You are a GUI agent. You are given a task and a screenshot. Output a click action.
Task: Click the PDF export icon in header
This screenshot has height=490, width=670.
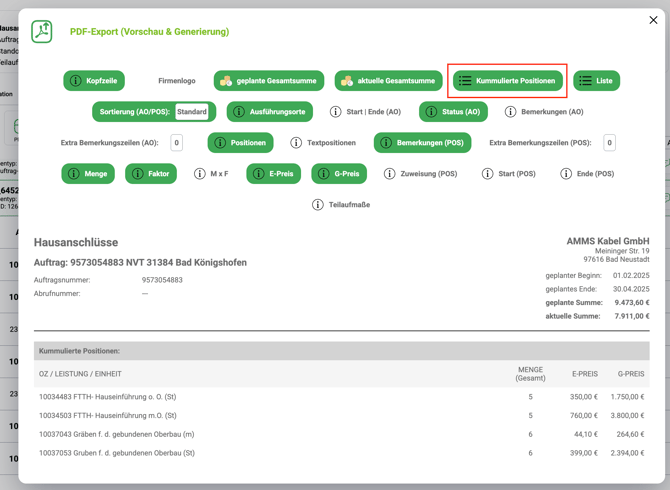42,32
